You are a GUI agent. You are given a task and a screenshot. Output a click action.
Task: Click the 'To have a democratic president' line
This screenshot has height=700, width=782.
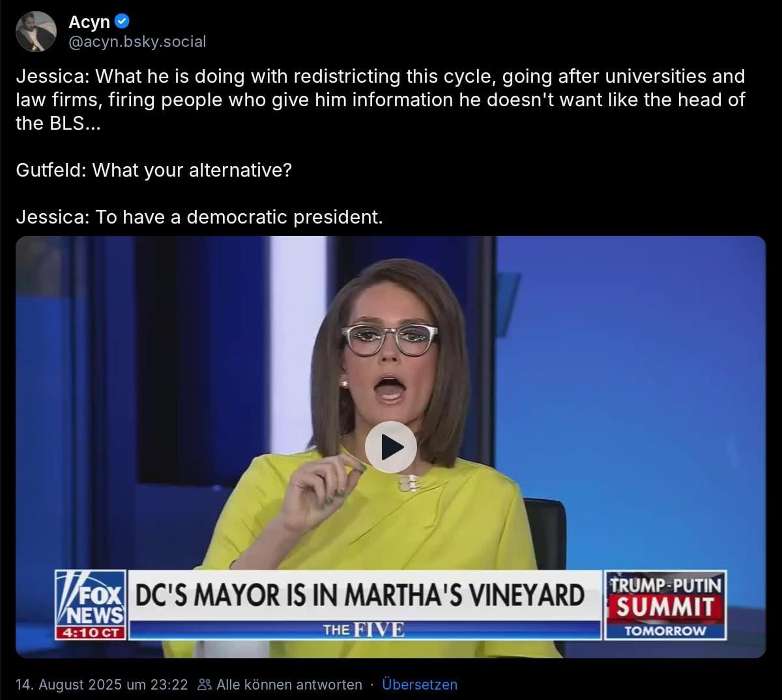(x=199, y=217)
